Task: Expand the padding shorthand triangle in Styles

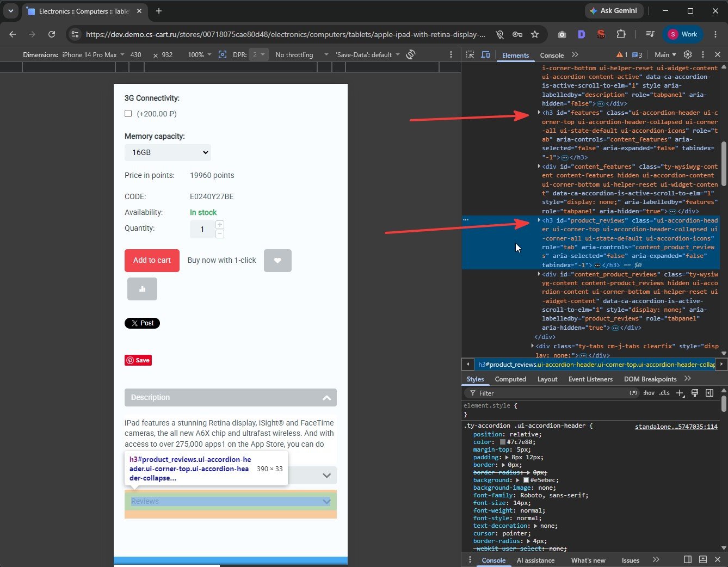Action: pyautogui.click(x=507, y=458)
